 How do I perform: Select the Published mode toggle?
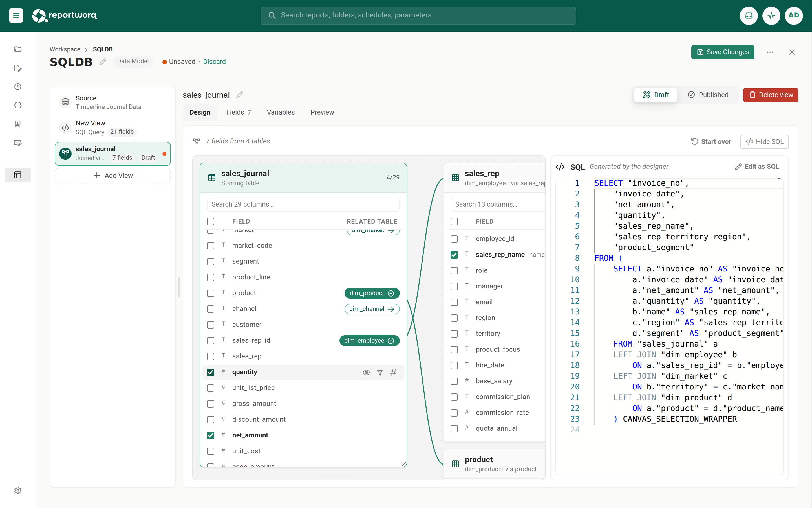pyautogui.click(x=708, y=95)
